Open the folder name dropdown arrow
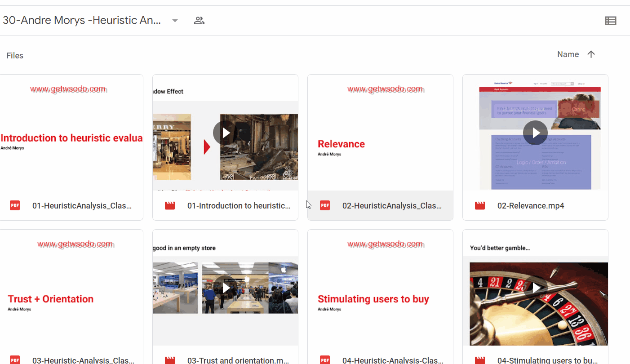630x364 pixels. coord(175,21)
